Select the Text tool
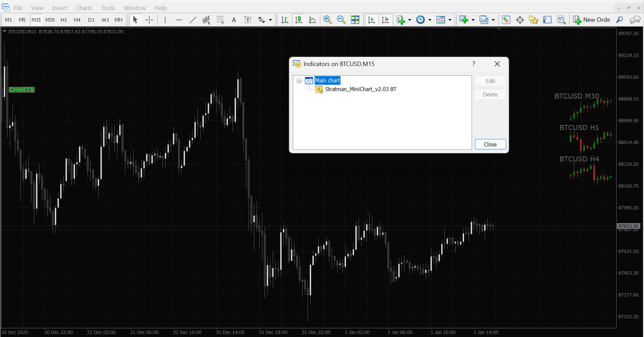The height and width of the screenshot is (337, 644). click(x=234, y=20)
